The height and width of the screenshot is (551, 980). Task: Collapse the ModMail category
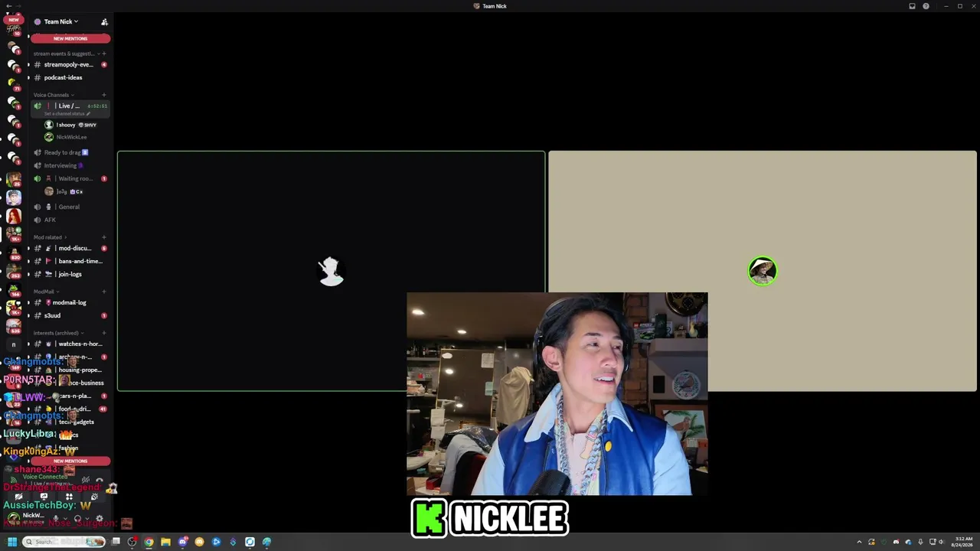coord(45,292)
